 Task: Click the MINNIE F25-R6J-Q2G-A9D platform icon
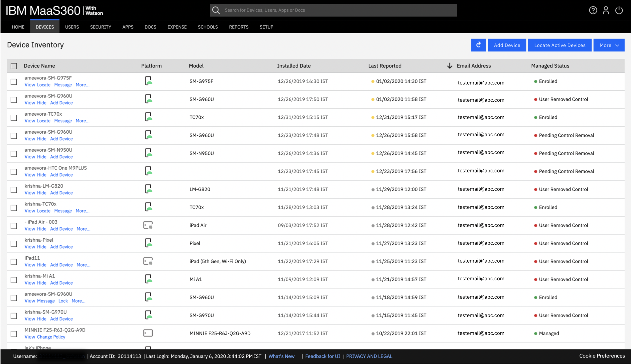pyautogui.click(x=148, y=333)
